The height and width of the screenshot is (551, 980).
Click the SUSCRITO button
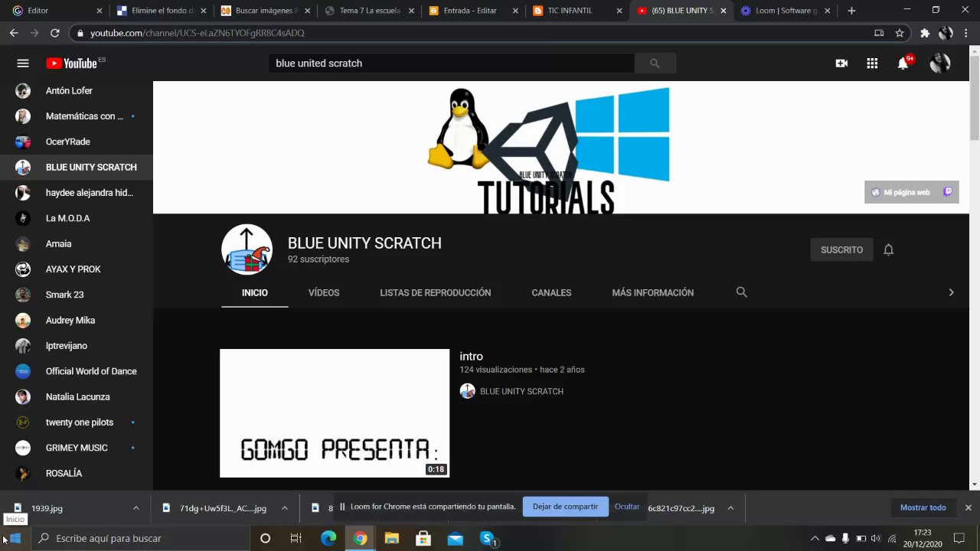tap(841, 249)
